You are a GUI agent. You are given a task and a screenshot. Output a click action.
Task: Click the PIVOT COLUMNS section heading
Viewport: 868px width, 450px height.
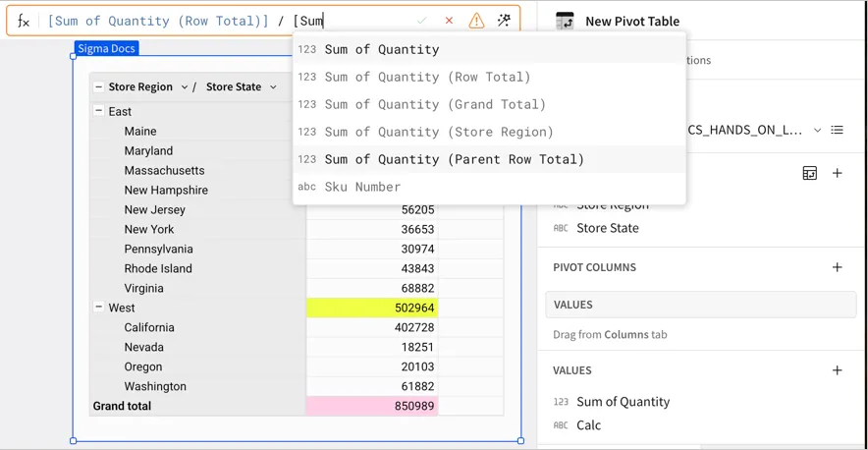594,267
